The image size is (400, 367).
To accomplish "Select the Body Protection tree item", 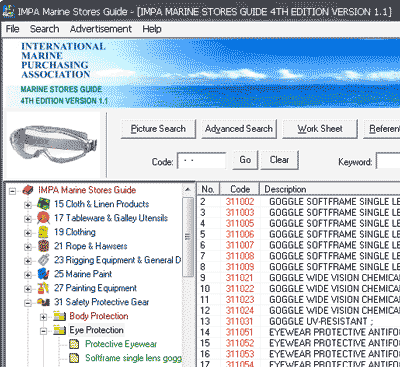I will coord(99,316).
